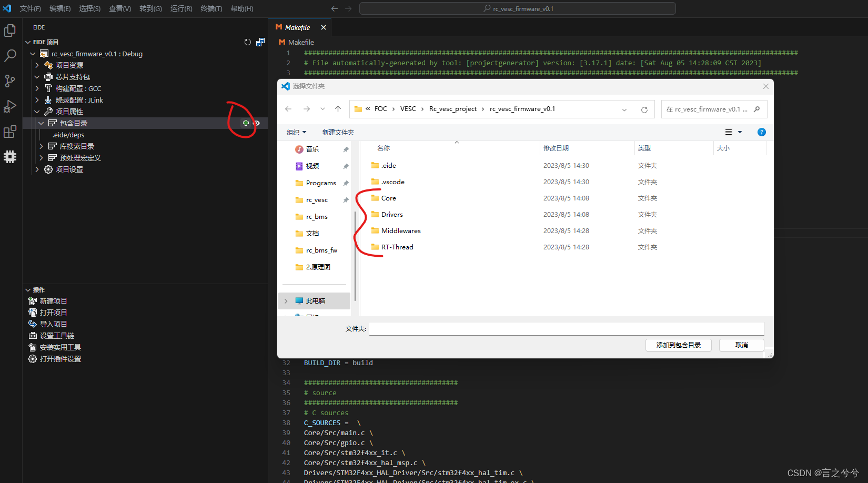
Task: Open the address bar dropdown in file dialog
Action: (x=624, y=109)
